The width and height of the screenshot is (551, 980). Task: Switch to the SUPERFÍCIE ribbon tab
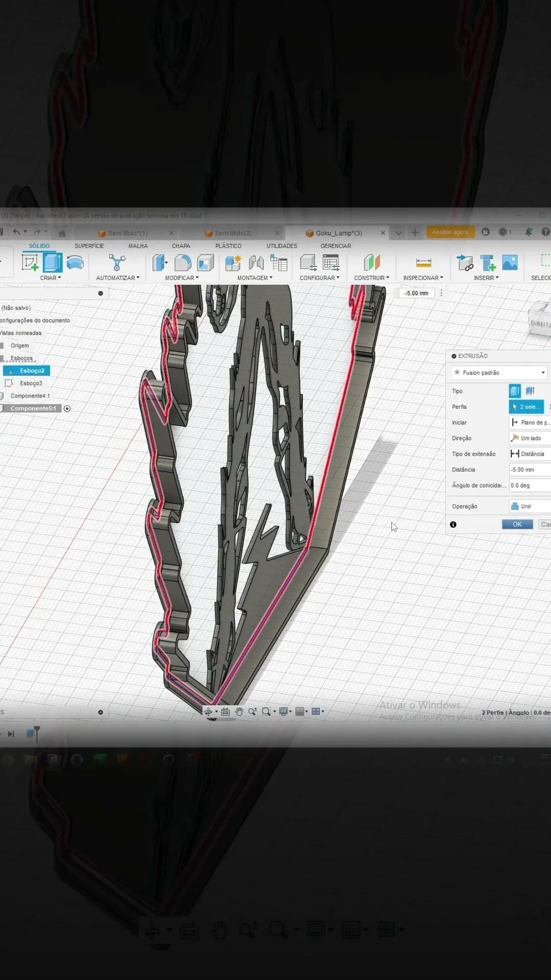[89, 246]
